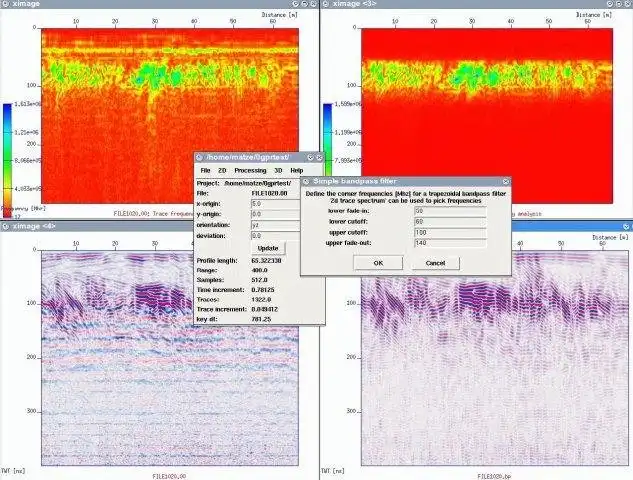This screenshot has width=633, height=480.
Task: Click the first ximage window titlebar icon
Action: [6, 4]
